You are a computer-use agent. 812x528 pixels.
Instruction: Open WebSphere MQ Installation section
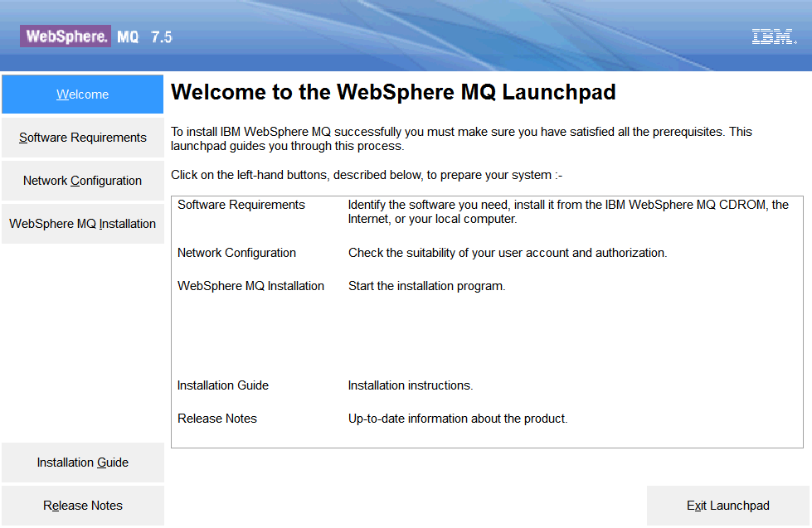(82, 224)
